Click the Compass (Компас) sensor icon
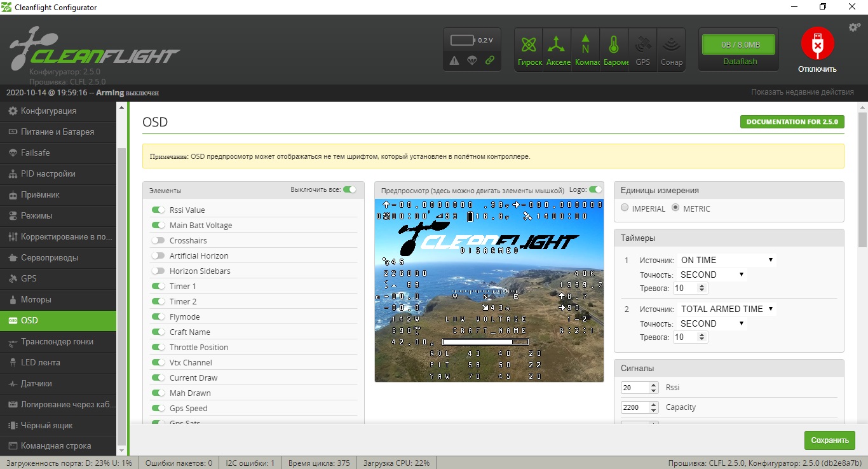Viewport: 868px width, 469px height. (586, 49)
